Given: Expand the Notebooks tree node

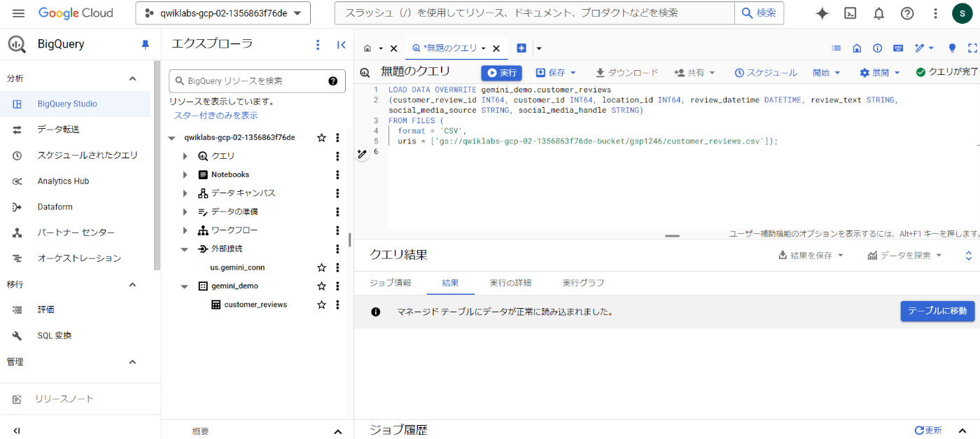Looking at the screenshot, I should click(x=185, y=174).
